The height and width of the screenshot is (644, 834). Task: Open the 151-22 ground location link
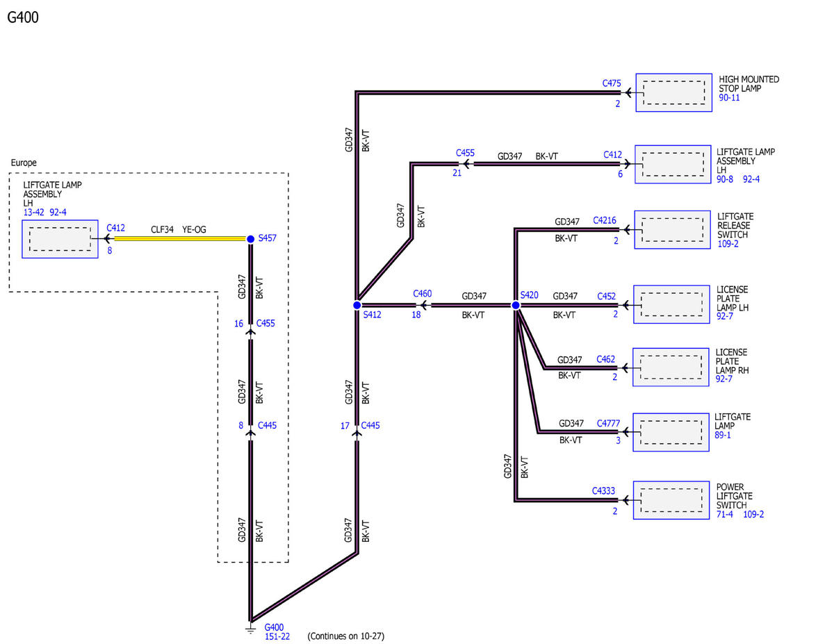pos(278,636)
